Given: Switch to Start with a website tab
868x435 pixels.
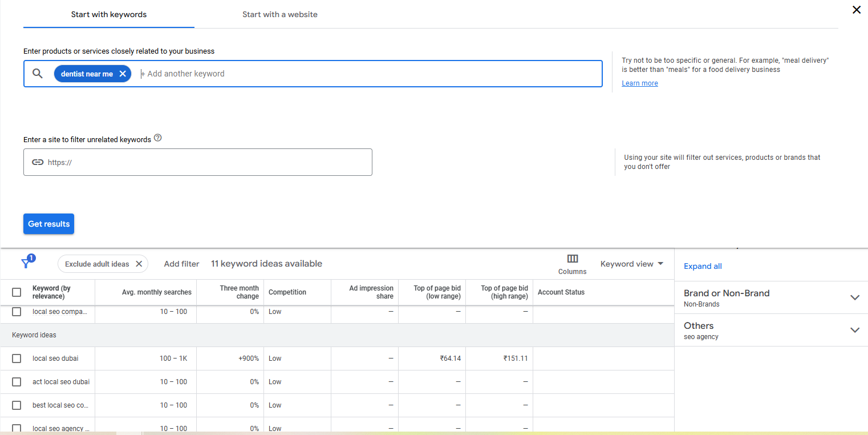Looking at the screenshot, I should (280, 14).
